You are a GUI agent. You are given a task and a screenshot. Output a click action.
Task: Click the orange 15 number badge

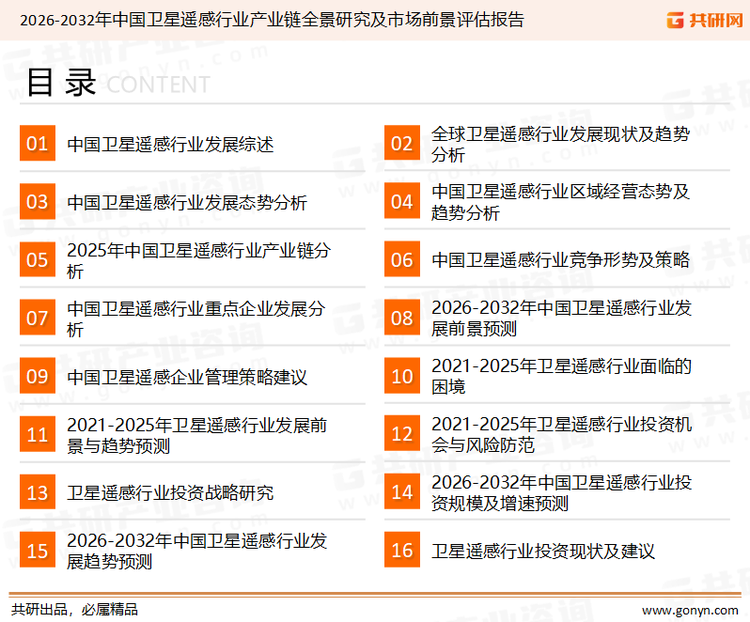[37, 550]
